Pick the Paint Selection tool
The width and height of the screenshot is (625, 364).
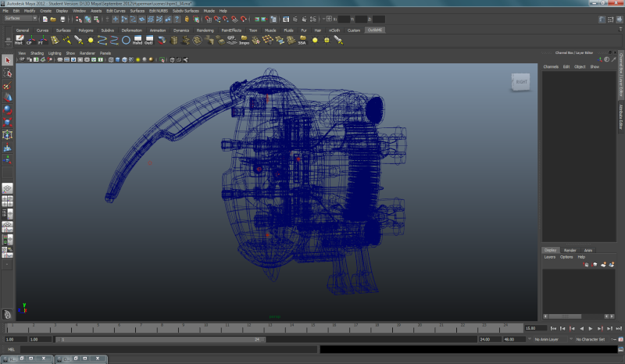pos(7,85)
